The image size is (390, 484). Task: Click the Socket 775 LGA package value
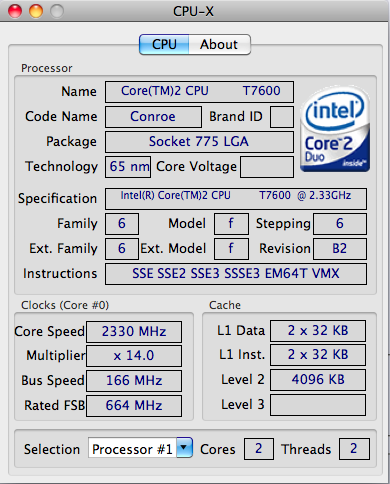pos(199,142)
